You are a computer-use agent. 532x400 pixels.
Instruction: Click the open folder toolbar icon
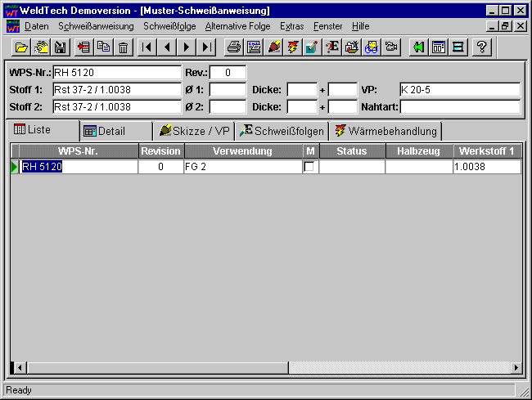click(x=22, y=47)
